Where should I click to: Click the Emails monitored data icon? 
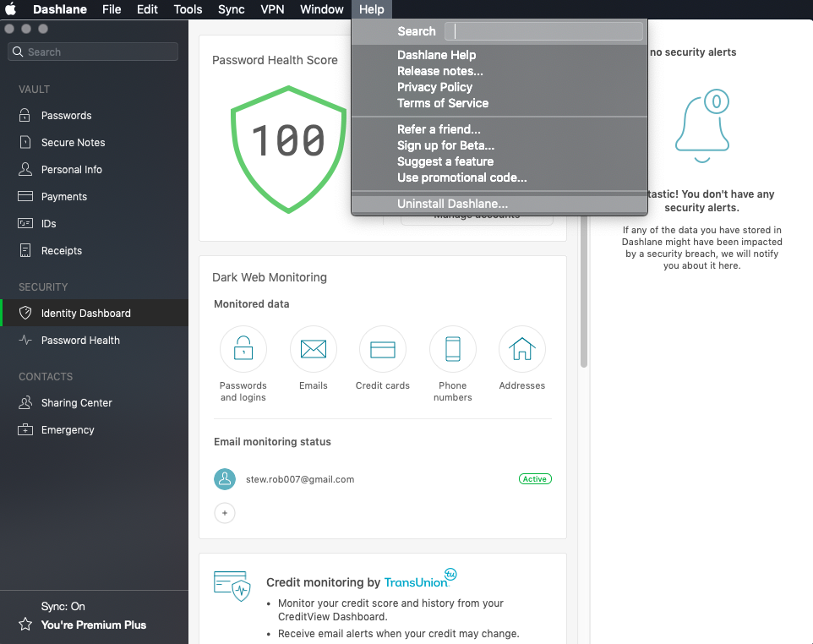click(x=313, y=349)
